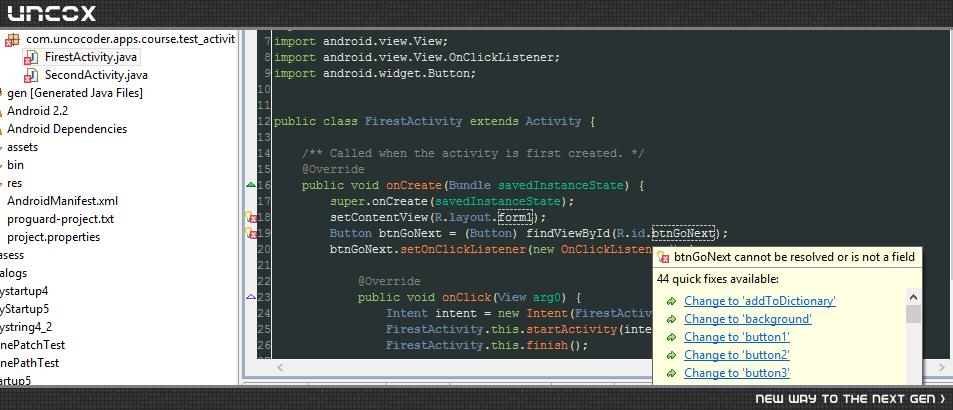Image resolution: width=953 pixels, height=410 pixels.
Task: Select the assets folder
Action: 22,147
